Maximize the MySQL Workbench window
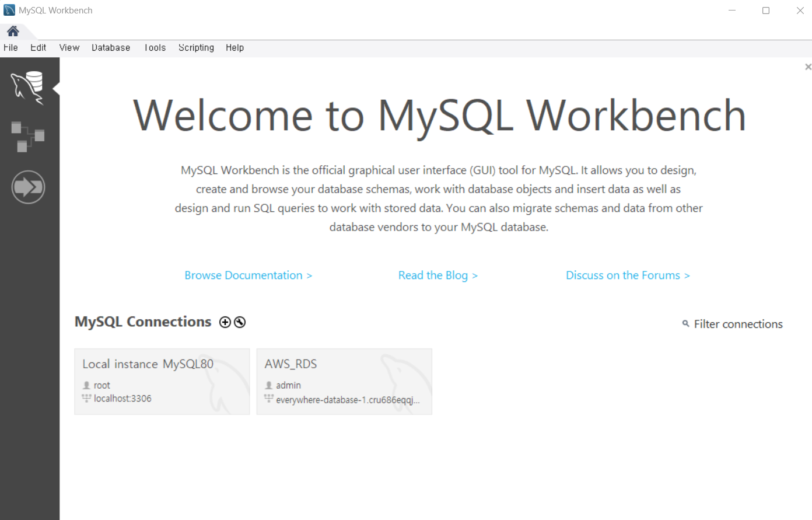This screenshot has height=520, width=812. point(766,11)
